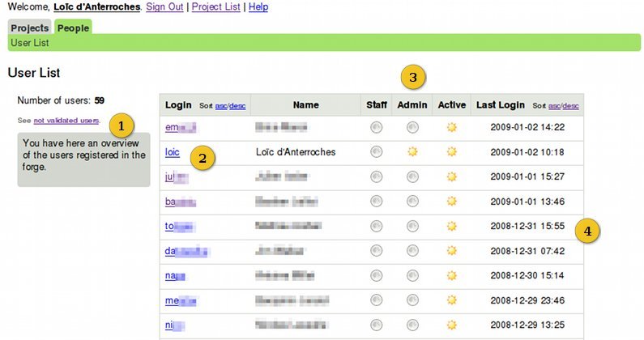Click Staff icon in 2008-12-30 15:14 row
Screen dimensions: 644x340
(376, 275)
